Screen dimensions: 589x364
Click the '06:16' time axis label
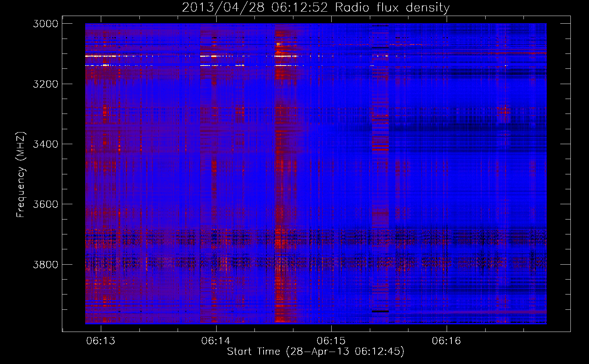pos(447,341)
